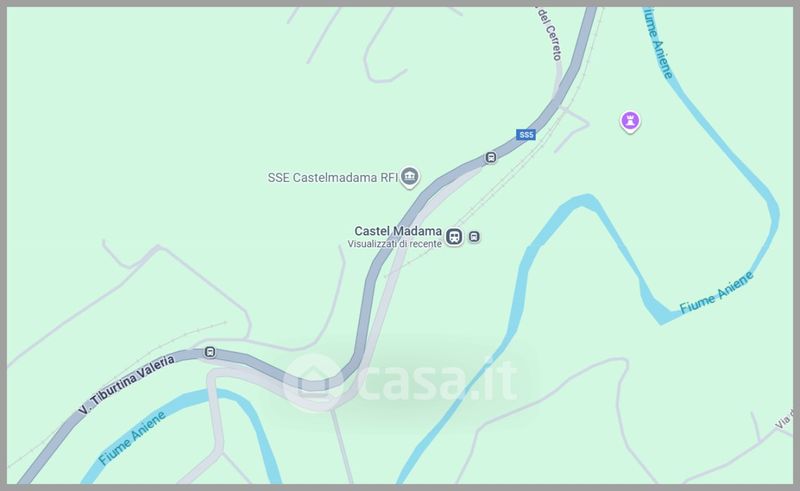Click the bus stop icon near the SS5 shield

pyautogui.click(x=491, y=157)
